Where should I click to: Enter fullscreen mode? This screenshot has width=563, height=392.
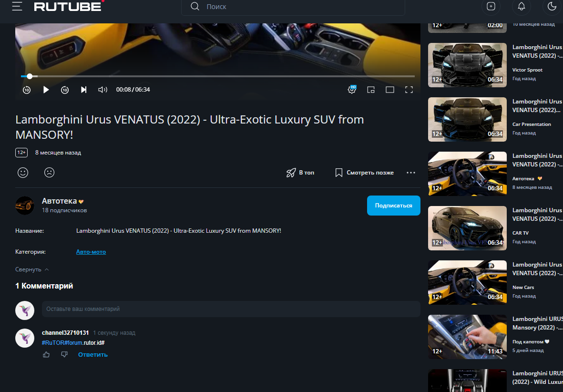point(409,90)
